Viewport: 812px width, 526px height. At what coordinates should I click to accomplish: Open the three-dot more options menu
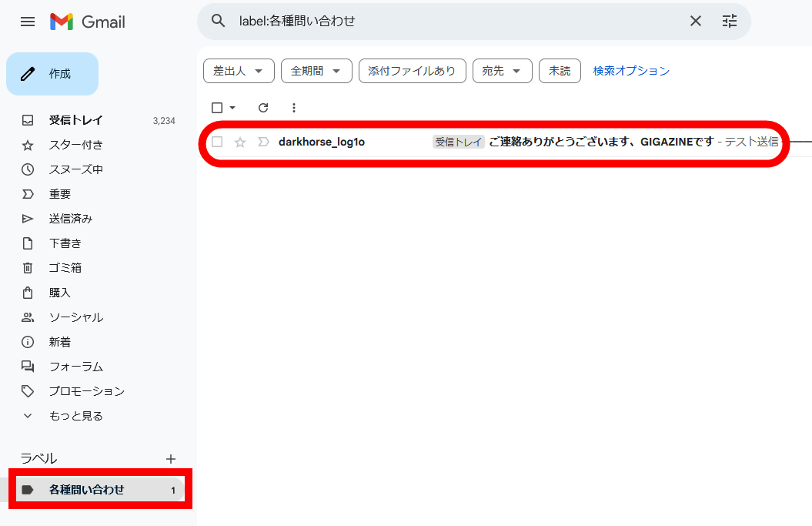point(293,108)
